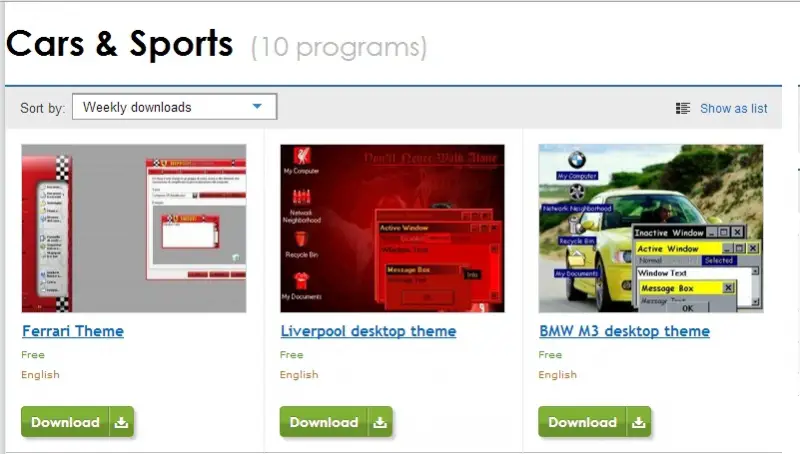
Task: Click the Cars & Sports heading
Action: coord(119,44)
